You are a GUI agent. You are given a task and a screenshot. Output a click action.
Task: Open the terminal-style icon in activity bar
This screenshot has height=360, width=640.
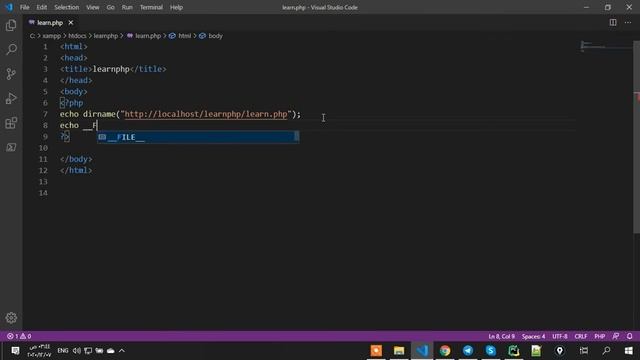pyautogui.click(x=11, y=147)
